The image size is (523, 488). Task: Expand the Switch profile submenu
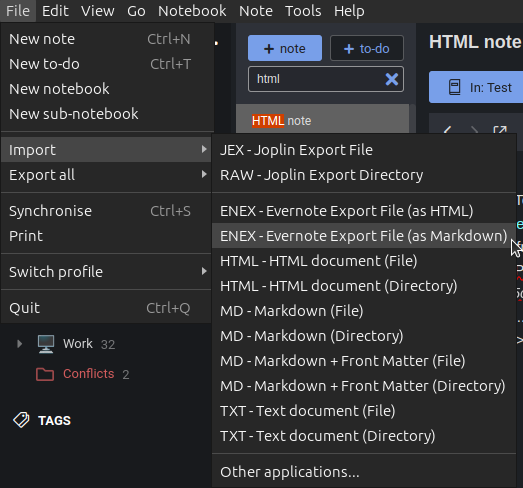click(x=106, y=272)
